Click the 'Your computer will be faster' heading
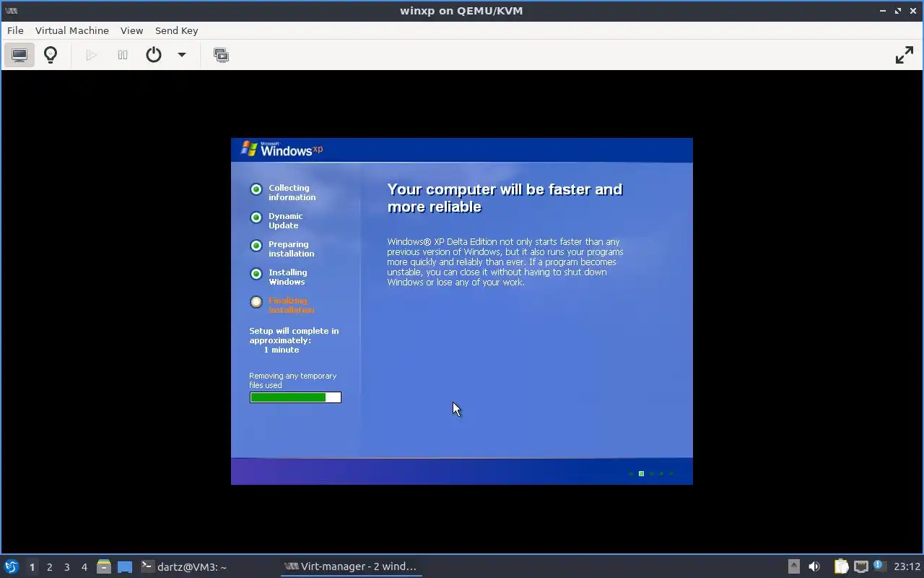This screenshot has width=924, height=578. tap(505, 198)
